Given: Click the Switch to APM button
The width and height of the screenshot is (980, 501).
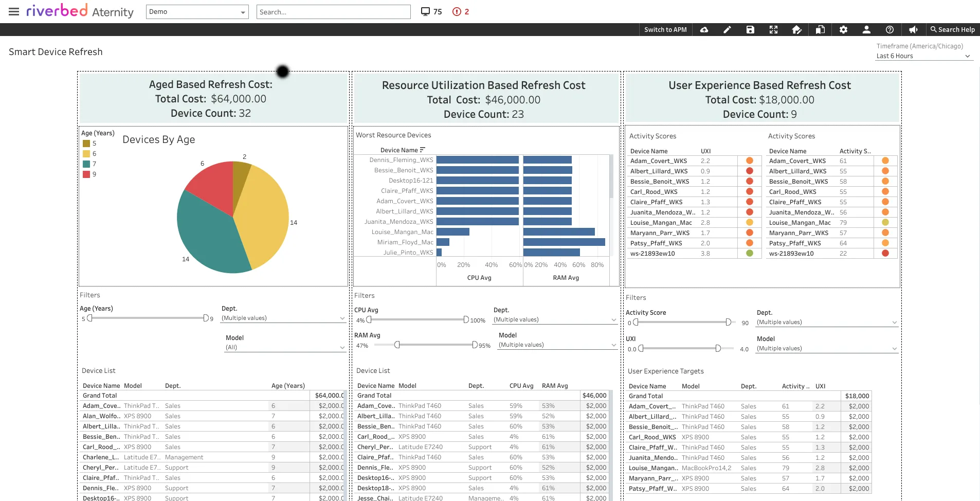Looking at the screenshot, I should tap(665, 29).
